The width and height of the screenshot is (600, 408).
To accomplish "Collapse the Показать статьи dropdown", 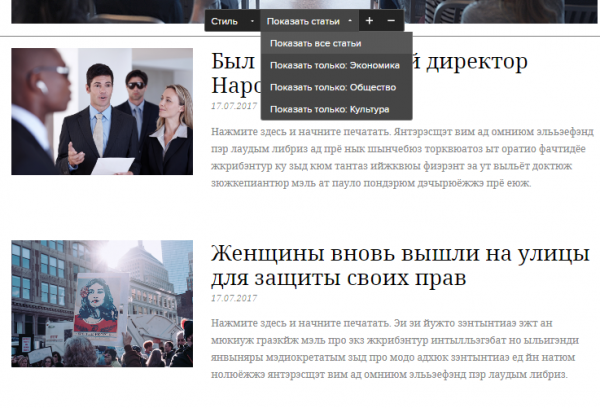I will coord(309,21).
